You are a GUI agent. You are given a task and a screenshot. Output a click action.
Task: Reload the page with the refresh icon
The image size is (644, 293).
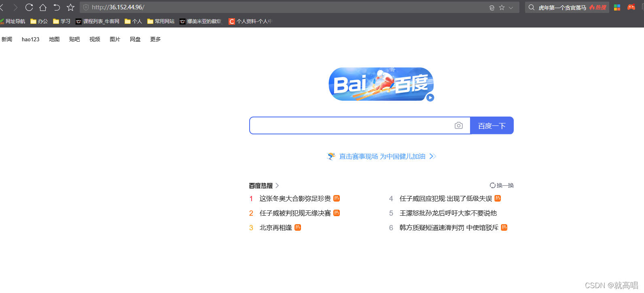[29, 7]
